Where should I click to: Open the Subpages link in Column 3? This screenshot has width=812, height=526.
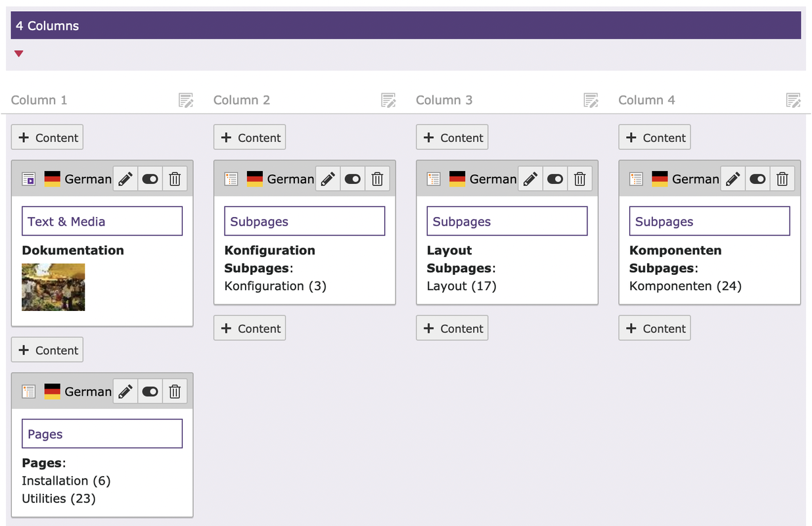pos(462,222)
